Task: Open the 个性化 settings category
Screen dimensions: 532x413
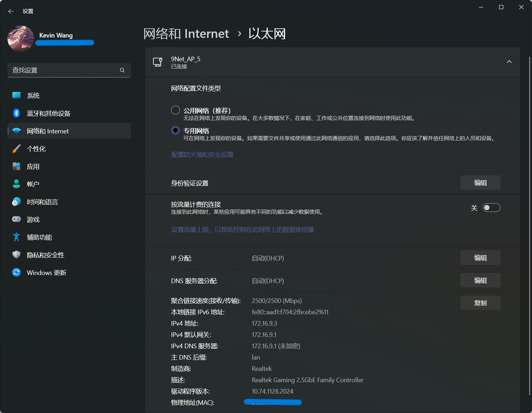Action: pyautogui.click(x=69, y=149)
